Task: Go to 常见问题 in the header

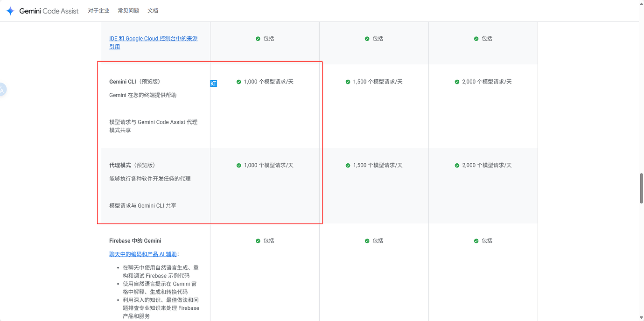Action: (x=128, y=11)
